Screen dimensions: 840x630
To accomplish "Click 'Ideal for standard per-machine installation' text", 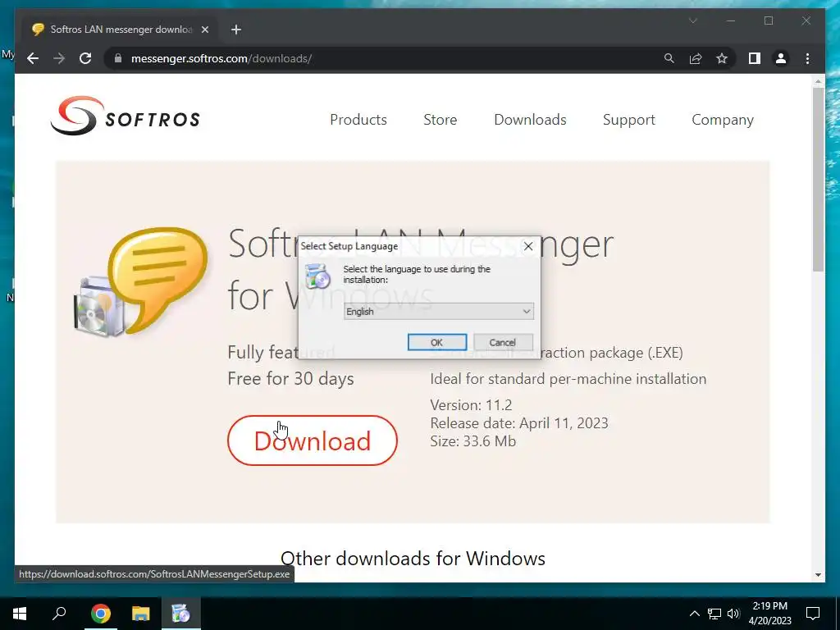I will coord(568,379).
